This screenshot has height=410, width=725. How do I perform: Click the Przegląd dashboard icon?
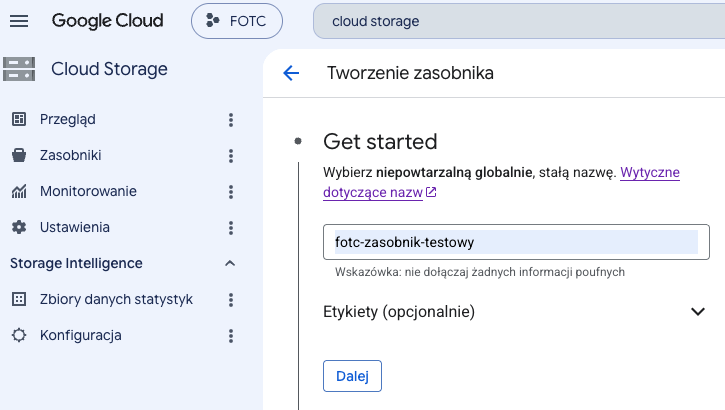[x=19, y=119]
